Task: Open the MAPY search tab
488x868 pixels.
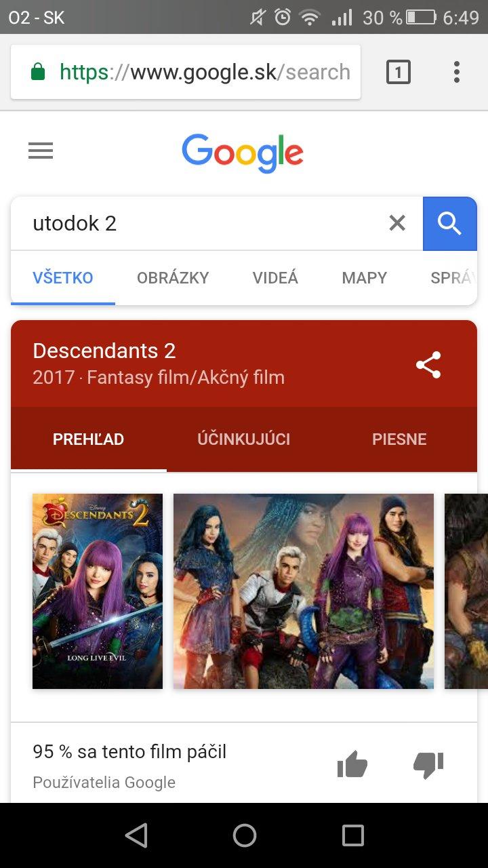Action: point(365,278)
